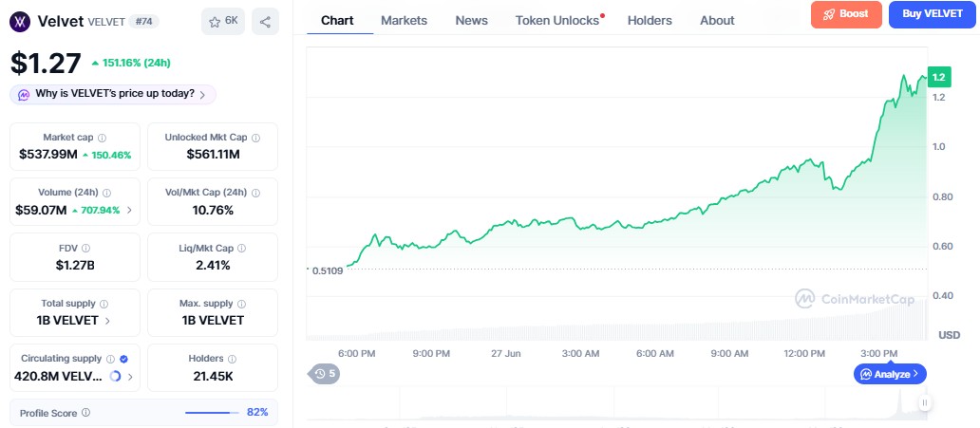Switch to the Markets tab
The height and width of the screenshot is (428, 980).
point(405,20)
